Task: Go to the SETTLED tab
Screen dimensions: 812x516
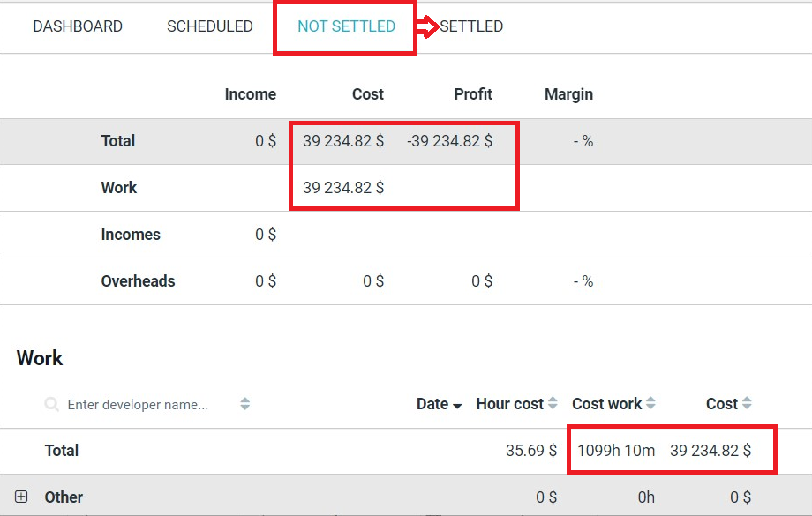Action: (471, 26)
